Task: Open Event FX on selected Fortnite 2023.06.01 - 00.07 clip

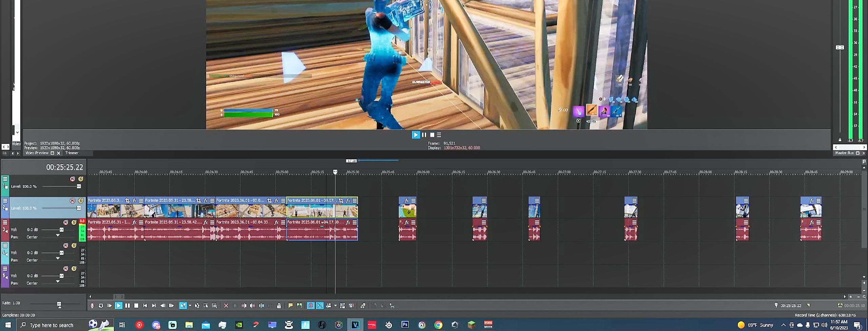Action: pyautogui.click(x=348, y=201)
